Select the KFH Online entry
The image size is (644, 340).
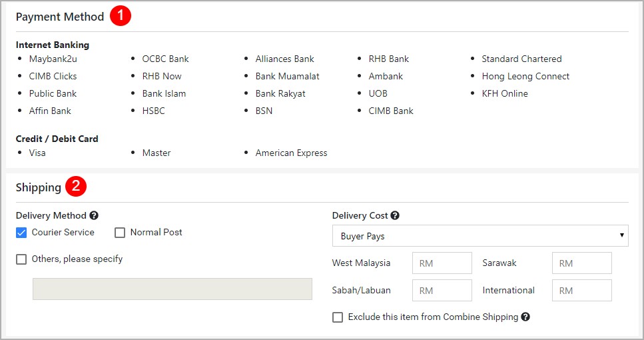pos(505,93)
